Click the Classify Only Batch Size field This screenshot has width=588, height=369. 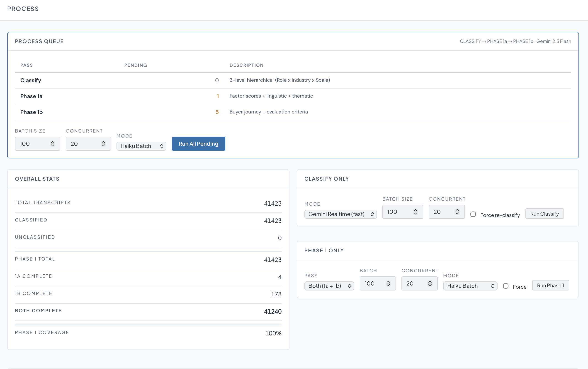[x=403, y=212]
